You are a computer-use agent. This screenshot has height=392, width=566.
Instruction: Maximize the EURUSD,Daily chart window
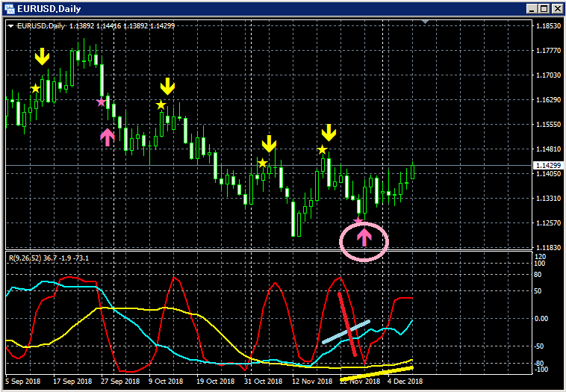(544, 9)
